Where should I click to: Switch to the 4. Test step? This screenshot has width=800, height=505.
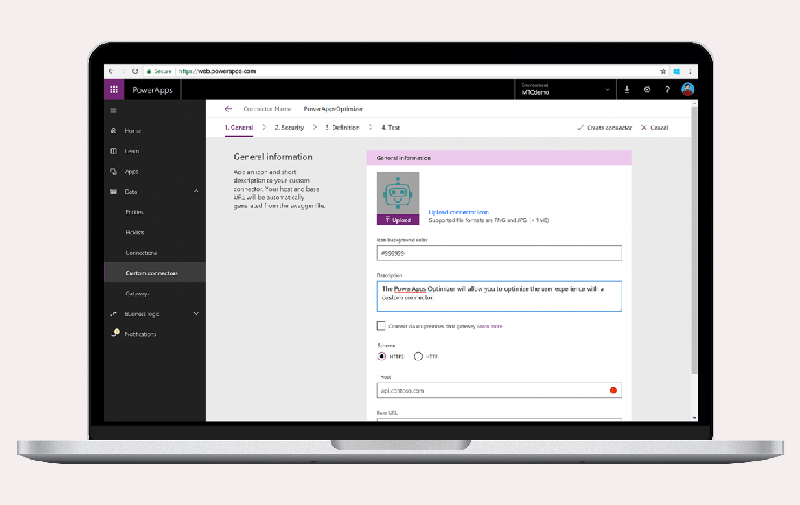click(391, 128)
